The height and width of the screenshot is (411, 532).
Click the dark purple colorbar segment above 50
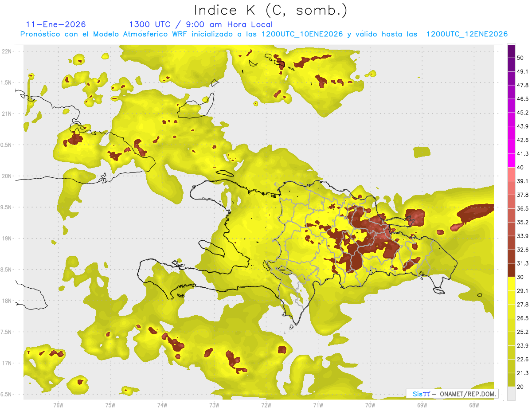[x=511, y=51]
